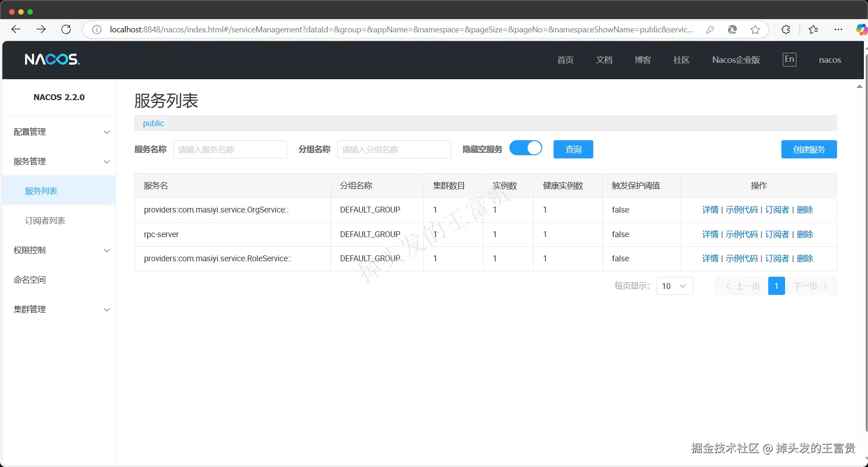Click 删除 for the RoleService row
Viewport: 868px width, 467px height.
tap(805, 259)
